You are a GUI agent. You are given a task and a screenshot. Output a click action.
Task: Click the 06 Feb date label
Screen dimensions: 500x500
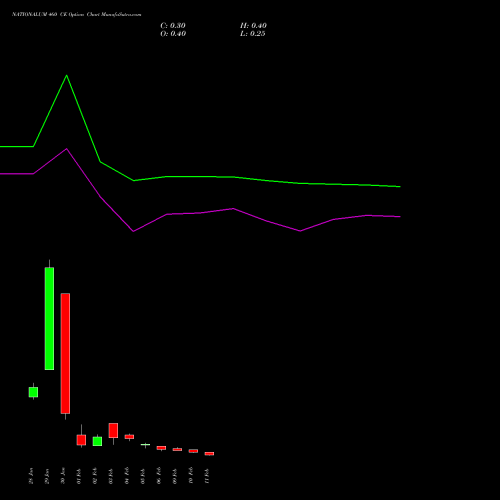coord(159,476)
